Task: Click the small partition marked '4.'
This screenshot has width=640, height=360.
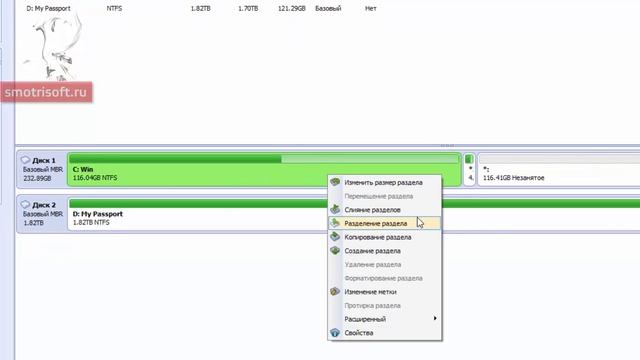Action: [x=469, y=169]
